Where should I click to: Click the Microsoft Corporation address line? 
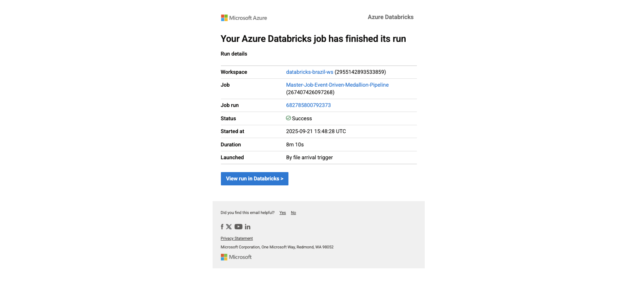tap(277, 247)
